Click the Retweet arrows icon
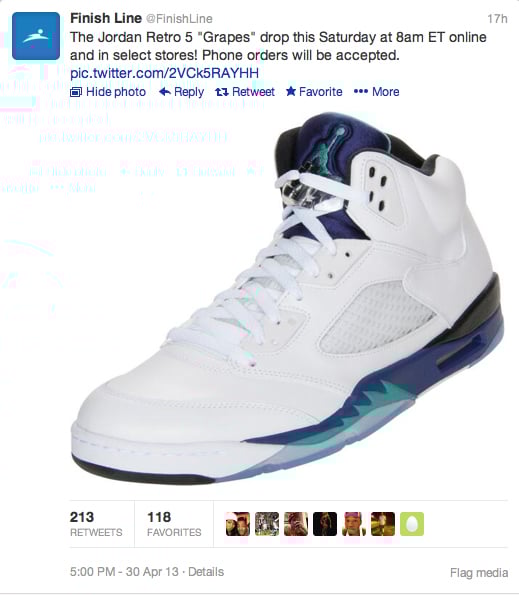Screen dimensions: 519x595 [x=222, y=92]
